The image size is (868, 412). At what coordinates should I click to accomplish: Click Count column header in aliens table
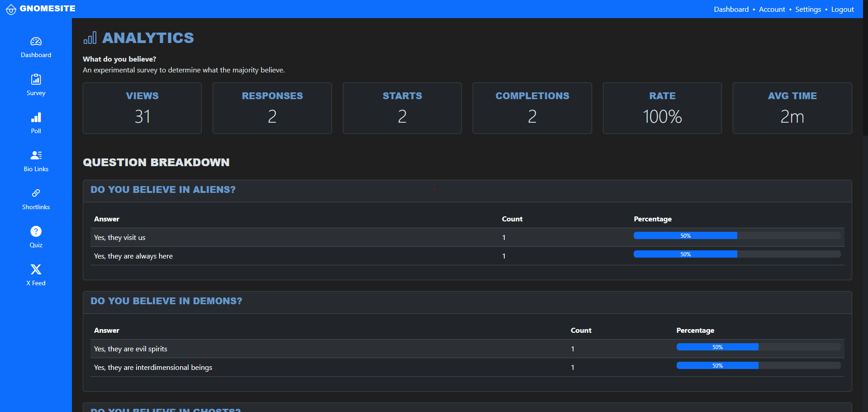point(512,219)
